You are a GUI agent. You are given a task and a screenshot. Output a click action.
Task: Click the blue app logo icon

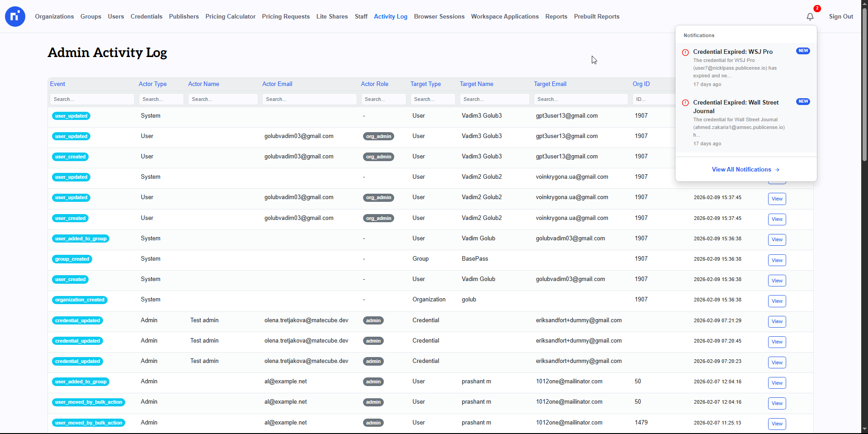click(x=15, y=17)
